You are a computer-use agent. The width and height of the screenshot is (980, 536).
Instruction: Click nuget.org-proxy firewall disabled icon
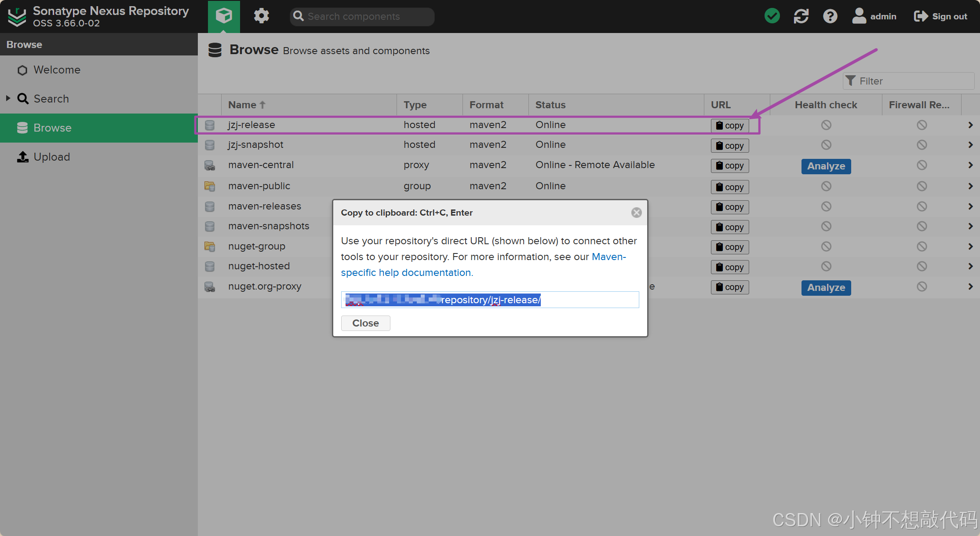922,286
